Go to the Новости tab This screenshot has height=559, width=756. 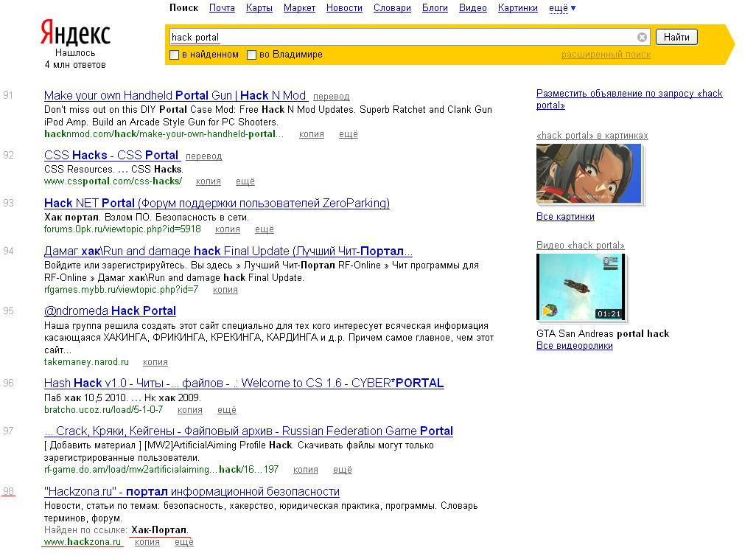coord(344,7)
